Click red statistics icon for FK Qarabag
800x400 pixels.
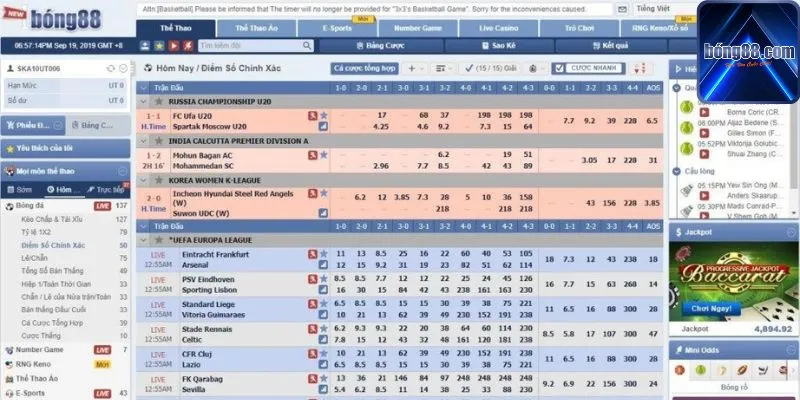[x=313, y=379]
